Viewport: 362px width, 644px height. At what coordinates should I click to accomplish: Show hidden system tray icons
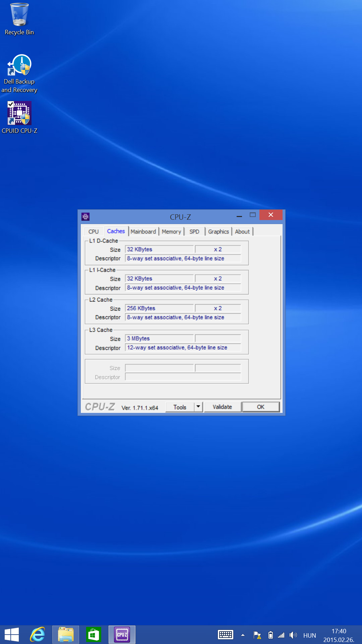pyautogui.click(x=243, y=635)
